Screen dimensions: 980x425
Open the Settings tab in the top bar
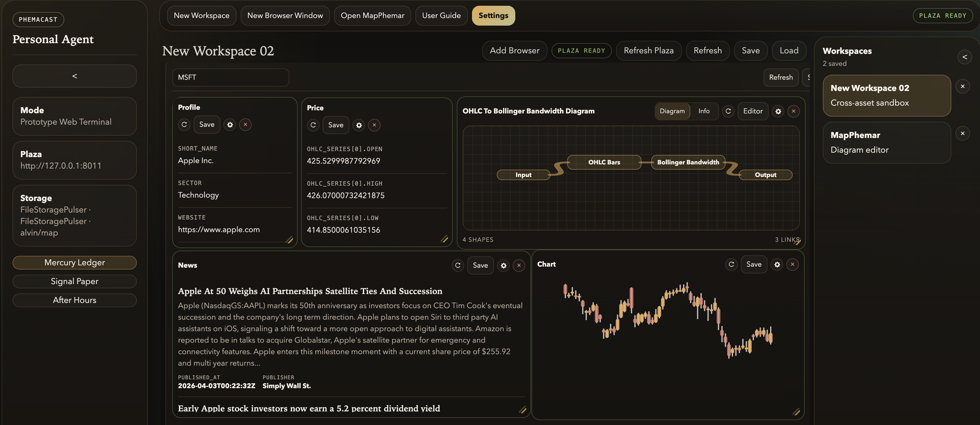point(493,16)
